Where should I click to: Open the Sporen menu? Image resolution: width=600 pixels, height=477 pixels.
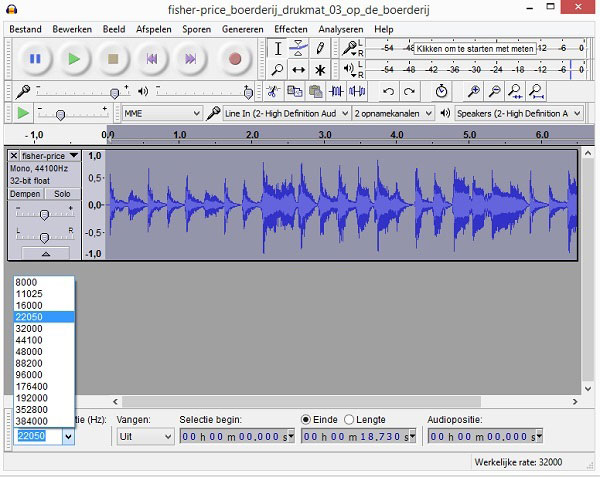point(196,29)
